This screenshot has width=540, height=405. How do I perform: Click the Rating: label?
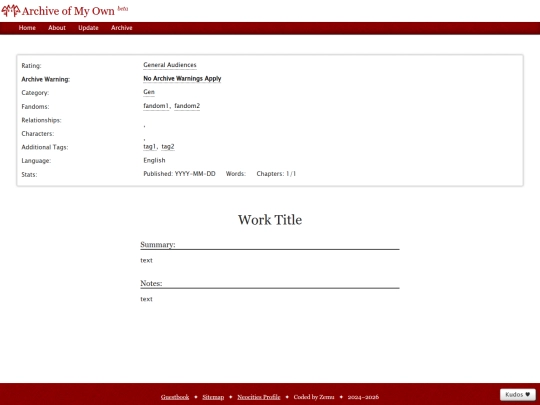click(x=31, y=65)
